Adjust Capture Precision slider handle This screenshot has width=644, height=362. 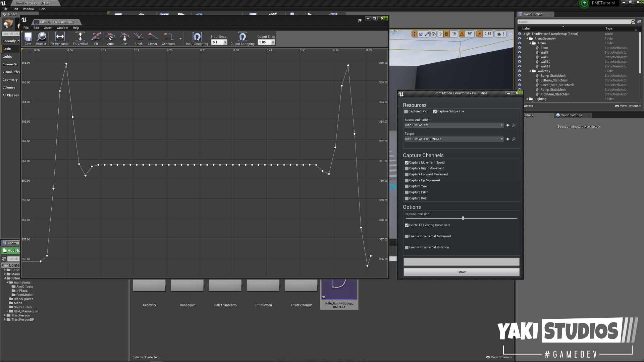463,218
